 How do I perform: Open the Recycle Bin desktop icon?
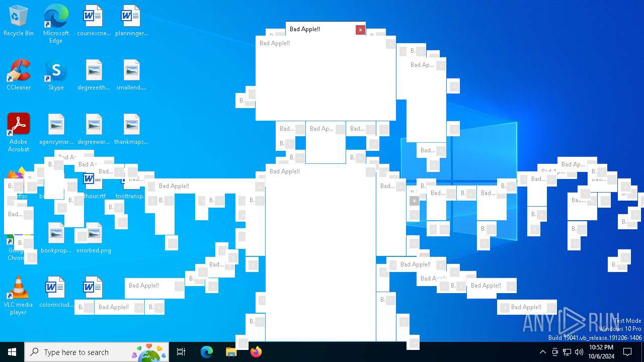click(x=19, y=21)
